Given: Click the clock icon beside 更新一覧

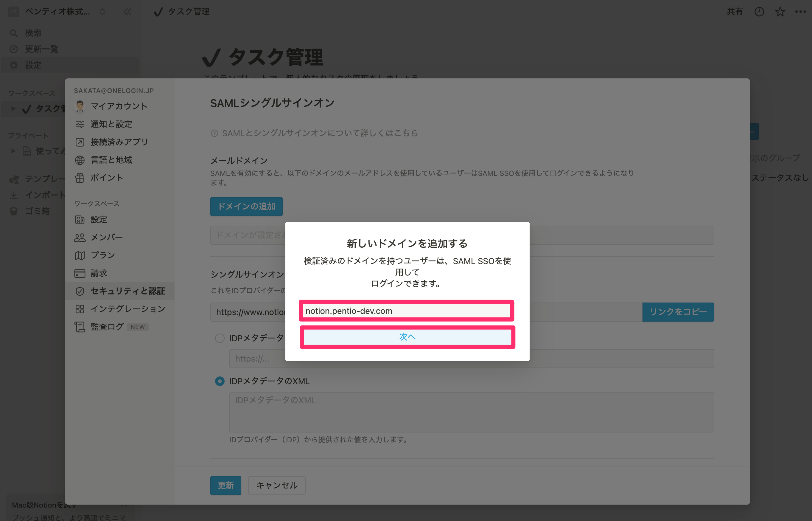Looking at the screenshot, I should point(13,49).
